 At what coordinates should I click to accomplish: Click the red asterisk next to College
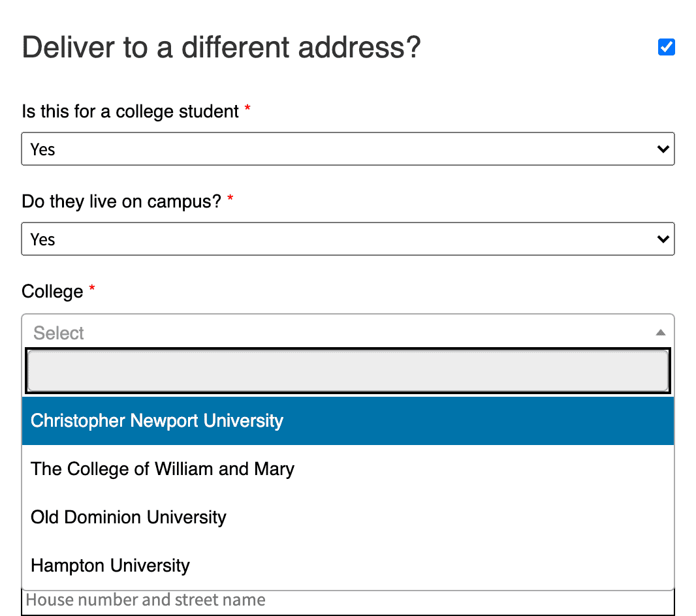coord(92,288)
